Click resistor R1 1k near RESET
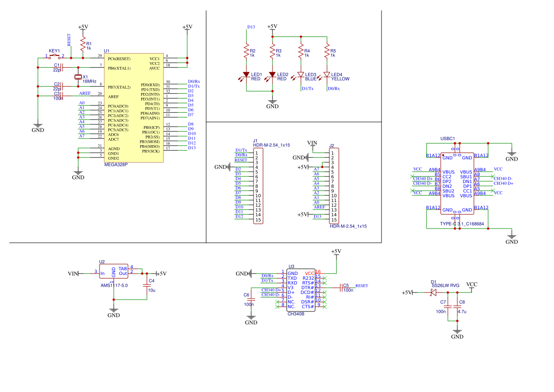 click(x=83, y=45)
